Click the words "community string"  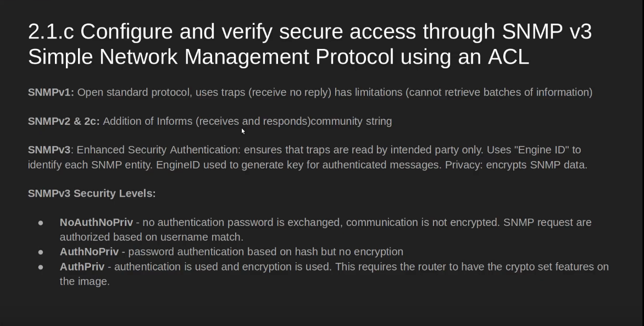[x=352, y=121]
